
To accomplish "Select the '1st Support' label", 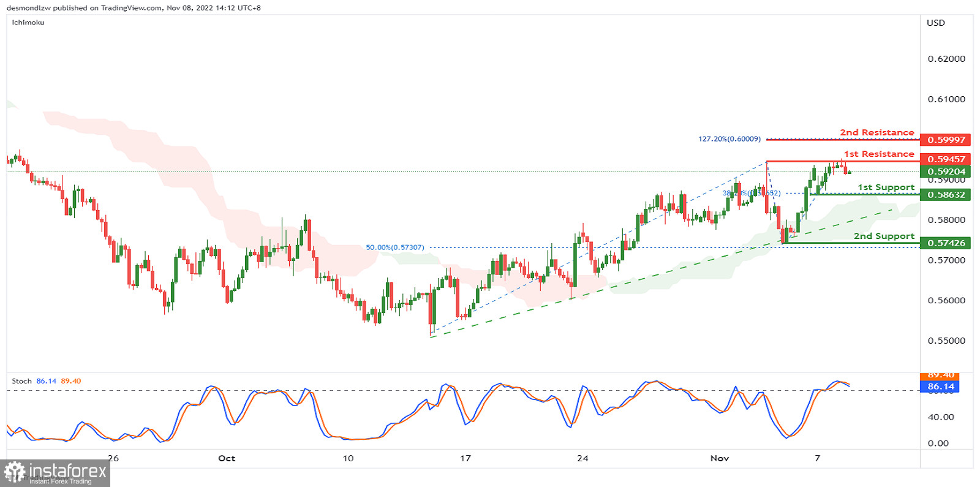I will click(886, 187).
